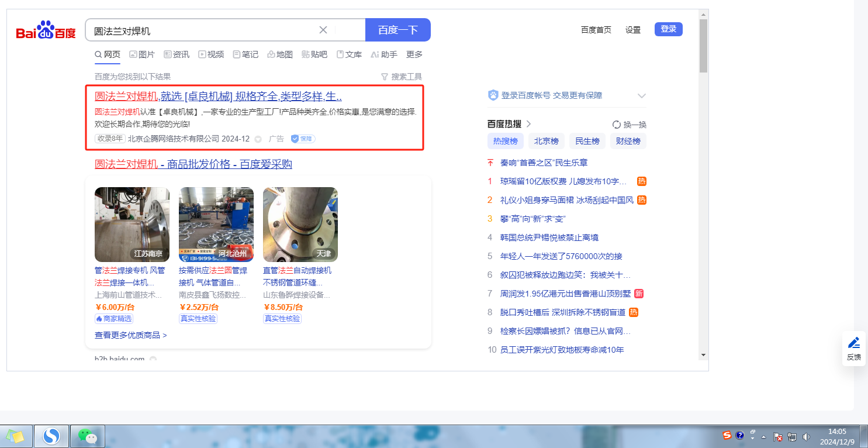Open the 更多 search categories menu

(x=414, y=54)
